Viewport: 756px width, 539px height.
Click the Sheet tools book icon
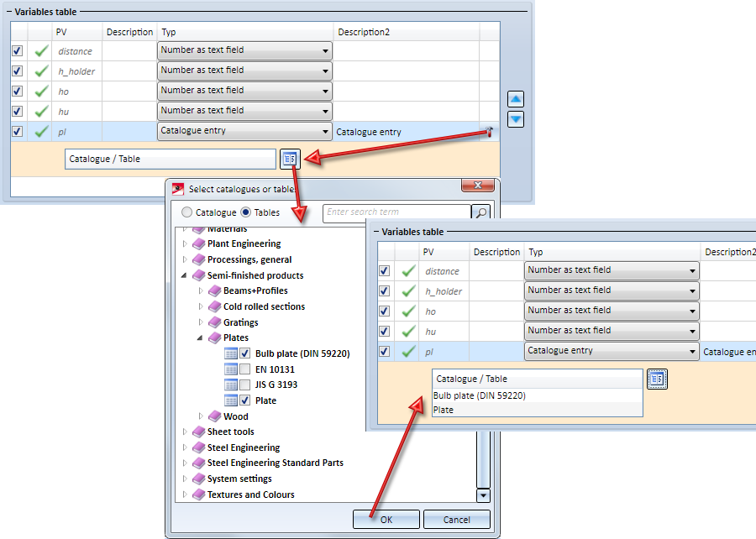click(x=198, y=432)
